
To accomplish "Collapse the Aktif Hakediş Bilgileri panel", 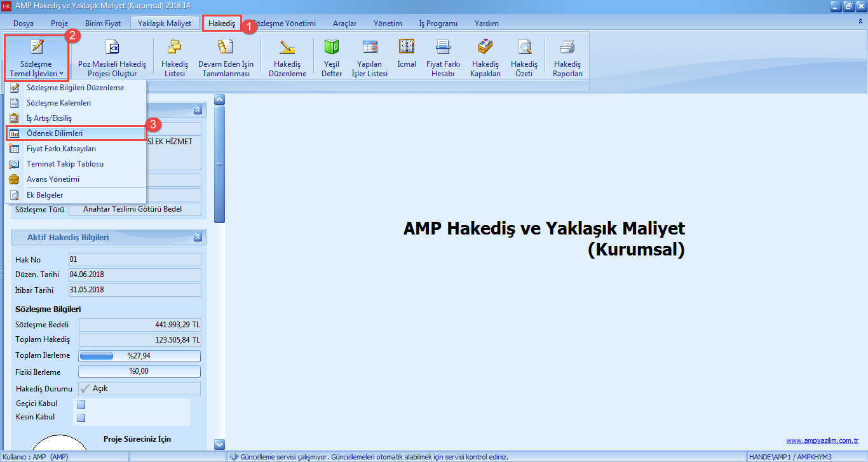I will (x=198, y=237).
